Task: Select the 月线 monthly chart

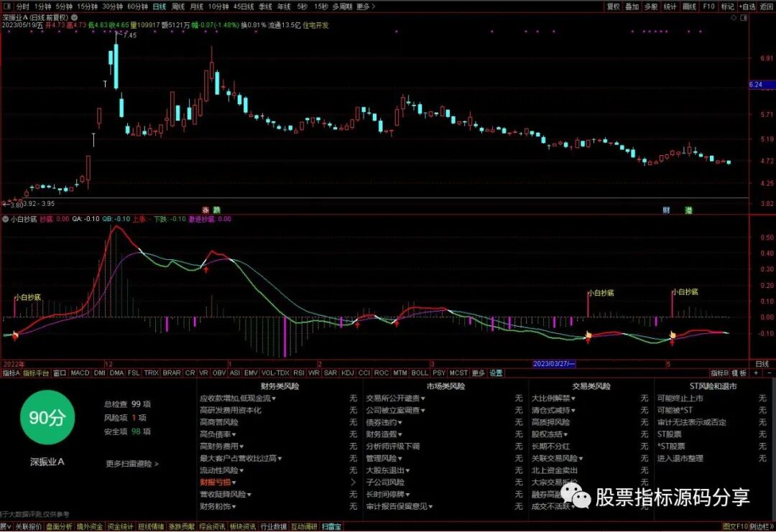Action: [197, 6]
